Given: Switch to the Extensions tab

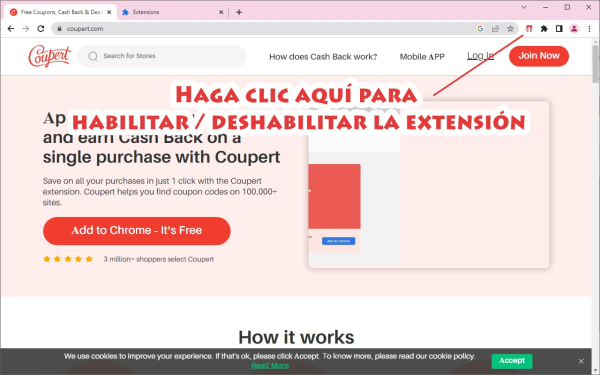Looking at the screenshot, I should 172,12.
